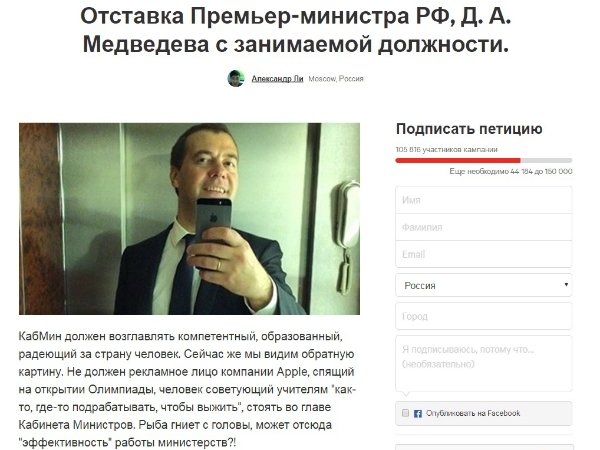The height and width of the screenshot is (450, 600).
Task: Click the country dropdown arrow
Action: 566,285
